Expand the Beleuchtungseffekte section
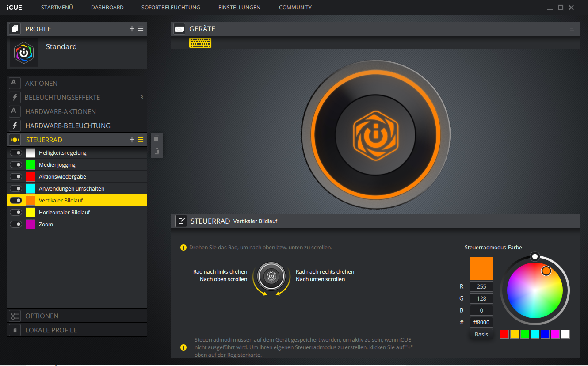Viewport: 588px width, 366px height. coord(77,97)
